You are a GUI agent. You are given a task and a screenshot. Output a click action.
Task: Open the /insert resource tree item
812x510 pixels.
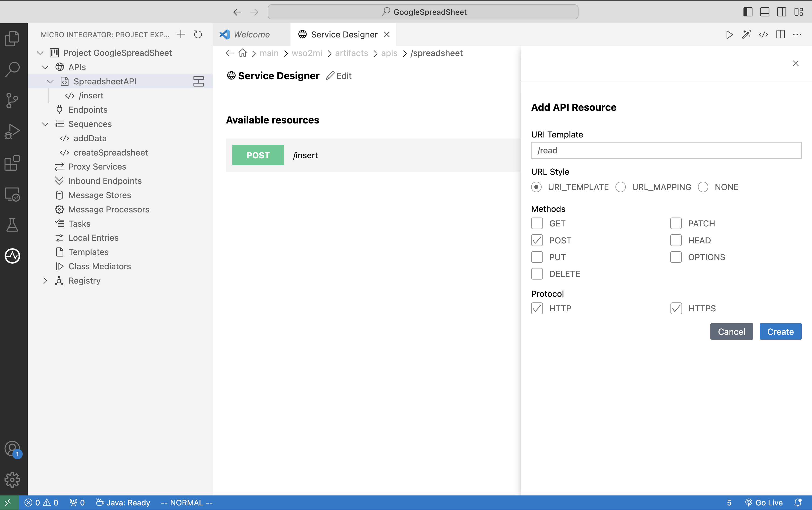coord(121,96)
